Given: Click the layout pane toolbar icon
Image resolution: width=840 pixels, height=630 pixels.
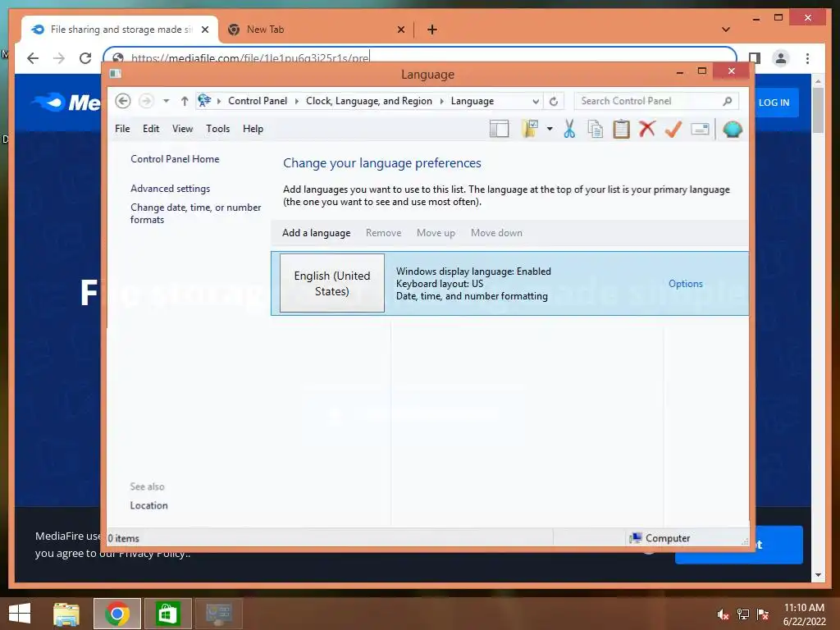Looking at the screenshot, I should click(x=499, y=129).
